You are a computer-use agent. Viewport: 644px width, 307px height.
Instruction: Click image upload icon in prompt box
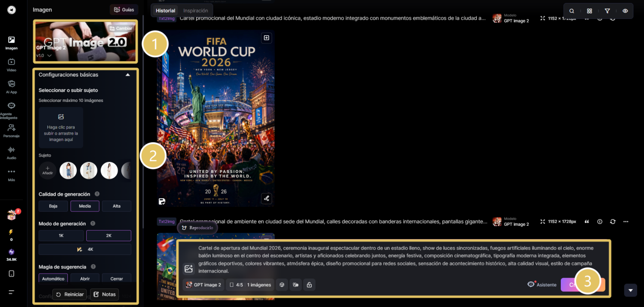coord(188,269)
